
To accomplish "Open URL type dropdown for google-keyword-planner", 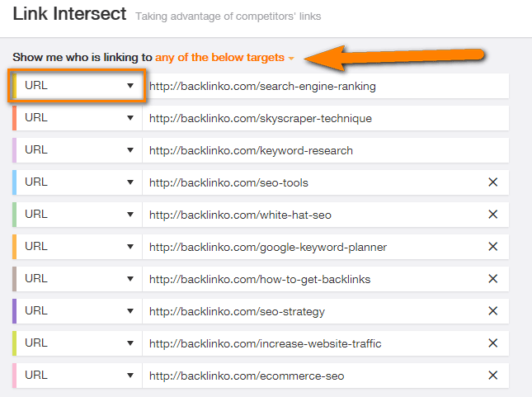I will tap(78, 247).
